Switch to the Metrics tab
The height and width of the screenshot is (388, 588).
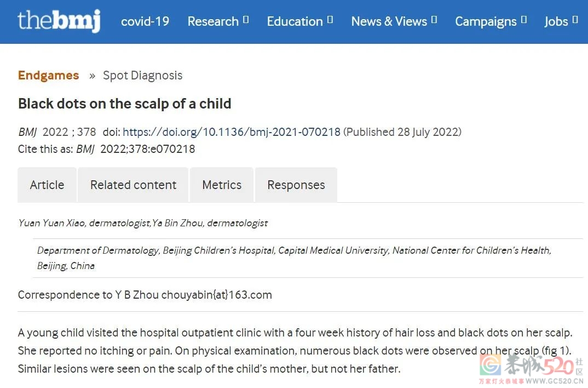tap(222, 185)
